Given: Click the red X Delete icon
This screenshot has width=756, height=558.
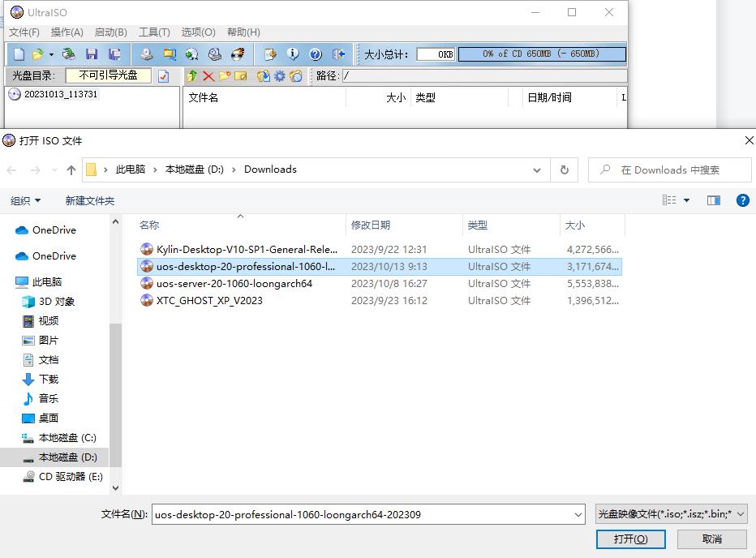Looking at the screenshot, I should (208, 75).
